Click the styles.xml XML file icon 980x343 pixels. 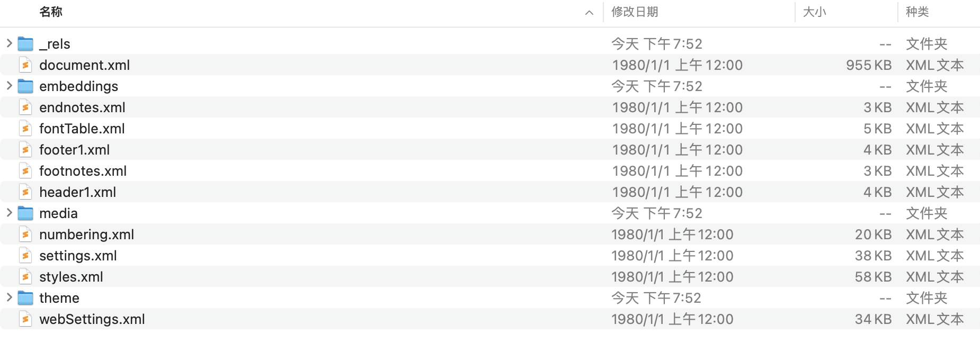click(x=25, y=276)
